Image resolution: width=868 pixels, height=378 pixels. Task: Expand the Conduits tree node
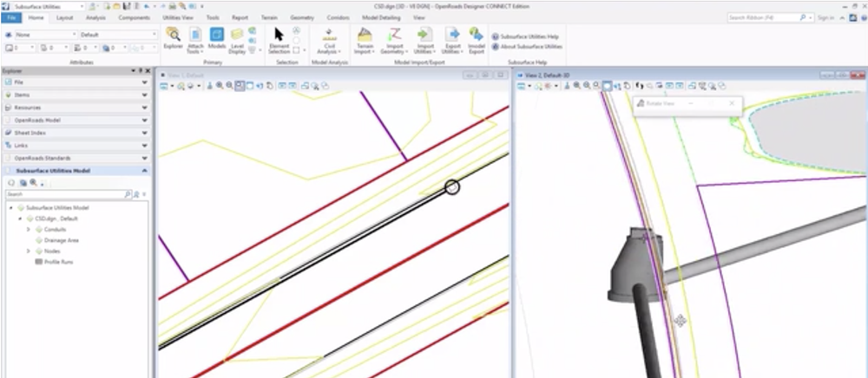pos(29,230)
